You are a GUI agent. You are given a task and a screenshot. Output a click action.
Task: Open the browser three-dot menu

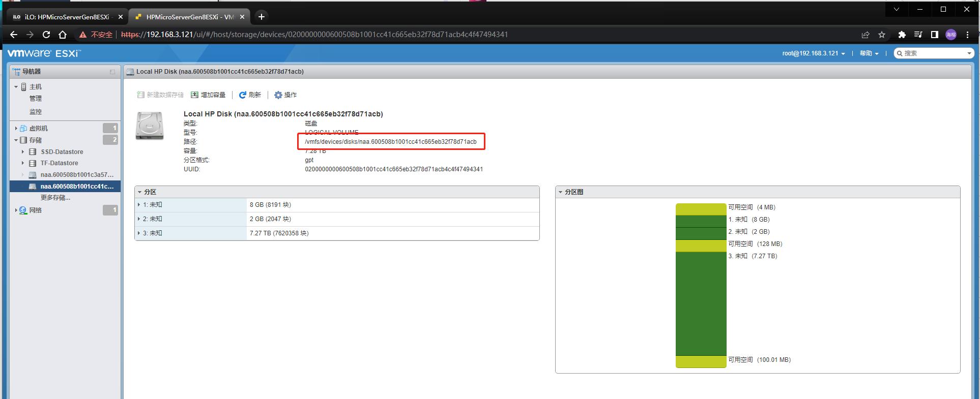[967, 35]
